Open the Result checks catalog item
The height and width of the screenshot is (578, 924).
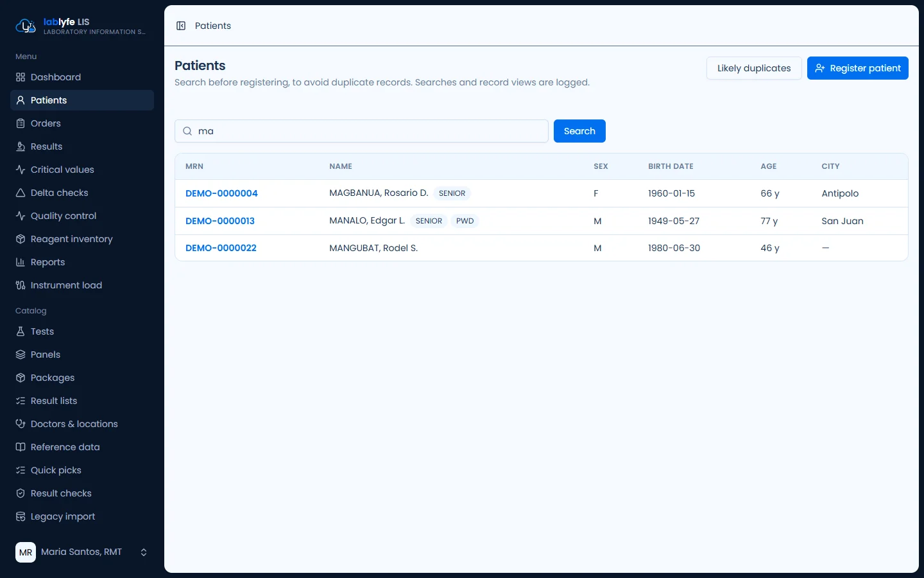point(82,493)
